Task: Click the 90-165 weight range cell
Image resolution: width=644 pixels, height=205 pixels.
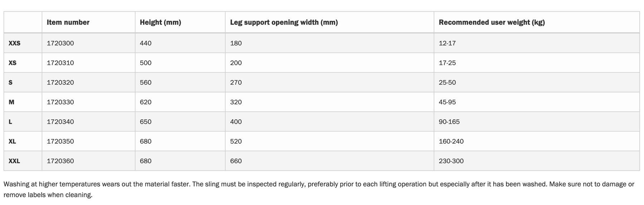Action: pyautogui.click(x=449, y=122)
